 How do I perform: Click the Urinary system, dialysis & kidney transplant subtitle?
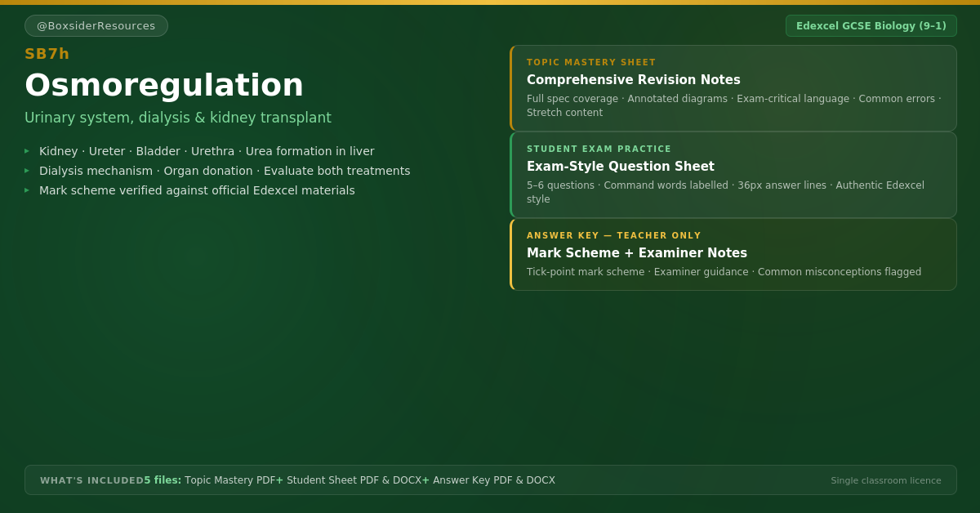178,118
